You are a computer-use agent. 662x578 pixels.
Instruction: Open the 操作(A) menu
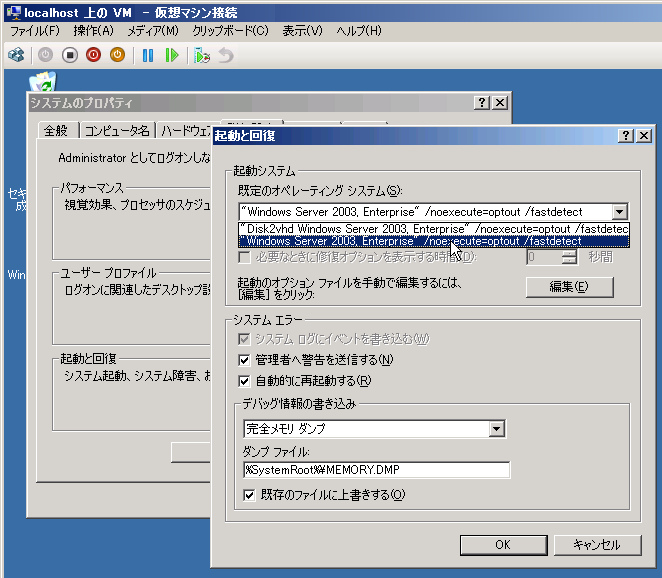click(x=93, y=31)
